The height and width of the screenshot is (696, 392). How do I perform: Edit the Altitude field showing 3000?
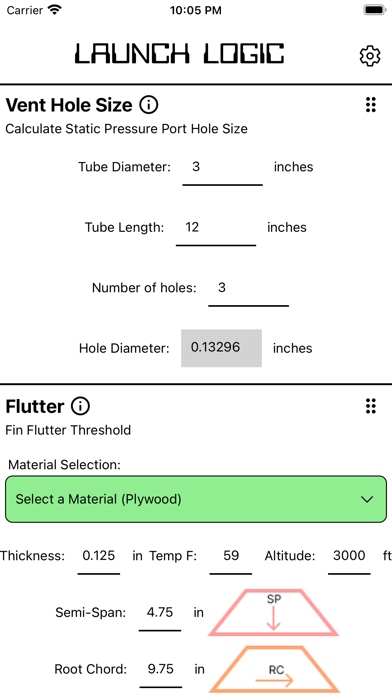coord(349,557)
